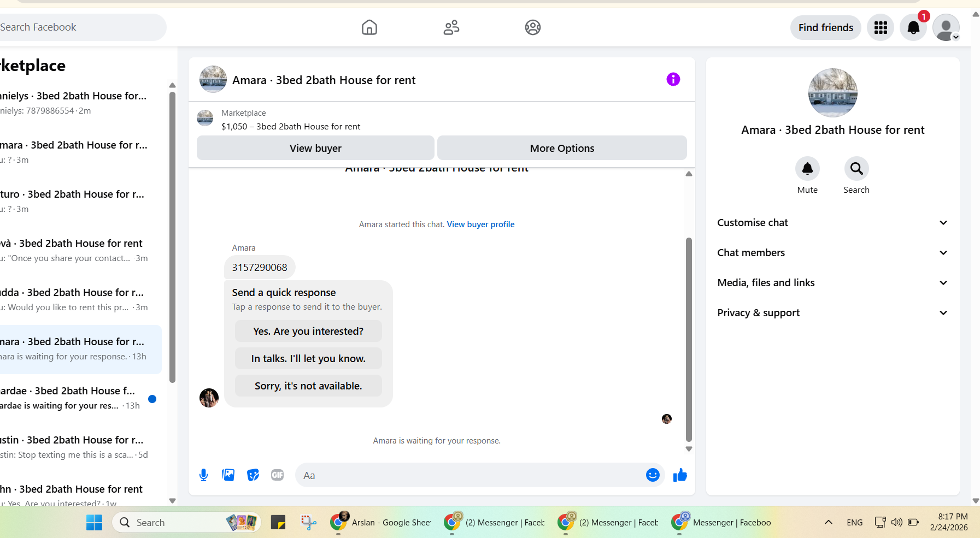Click the View buyer button
Image resolution: width=980 pixels, height=538 pixels.
[x=315, y=148]
